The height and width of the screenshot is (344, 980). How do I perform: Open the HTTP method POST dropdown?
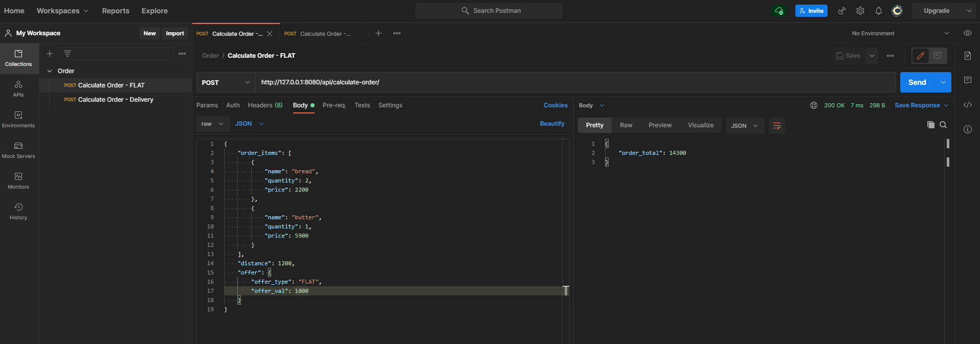[226, 82]
